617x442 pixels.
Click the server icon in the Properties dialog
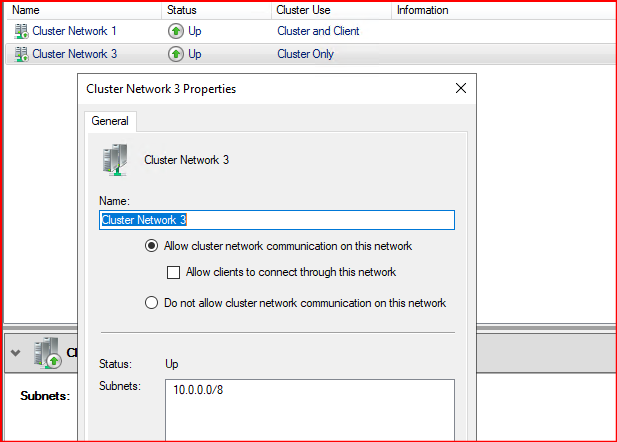[115, 160]
